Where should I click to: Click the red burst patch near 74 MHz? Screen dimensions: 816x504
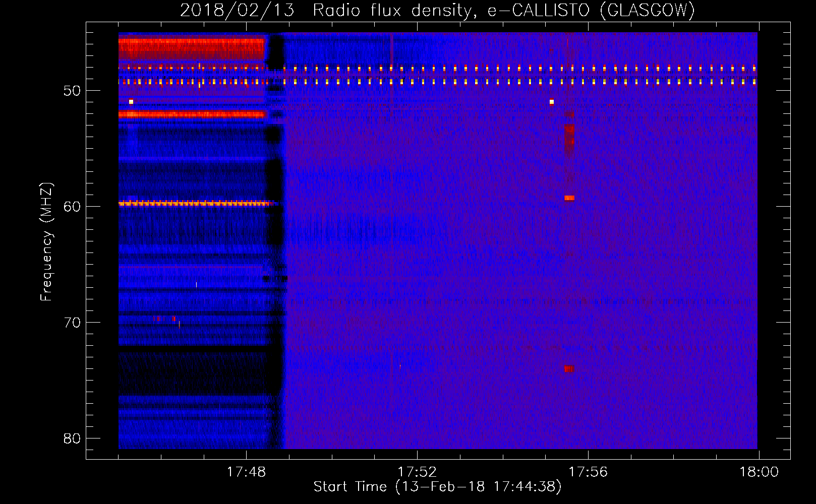(569, 368)
